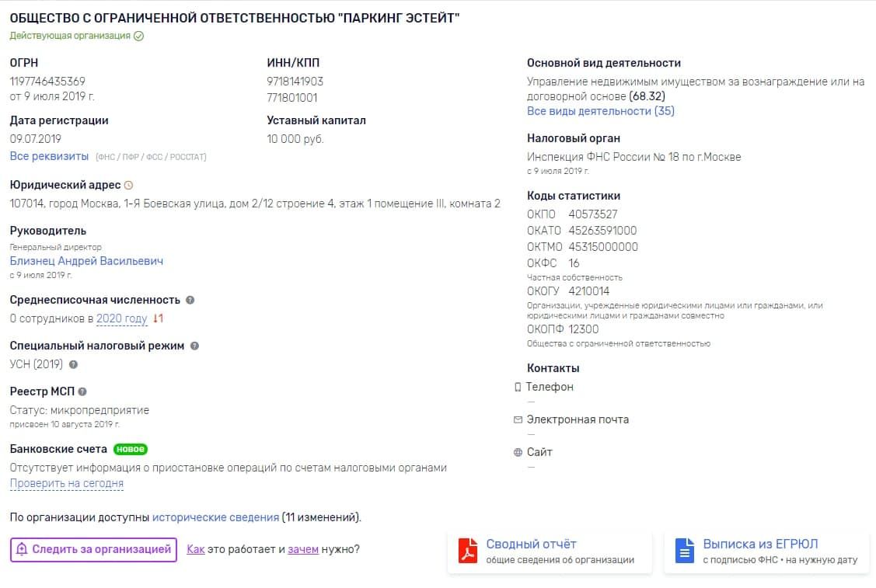Open исторические сведения link
876x588 pixels.
tap(215, 517)
